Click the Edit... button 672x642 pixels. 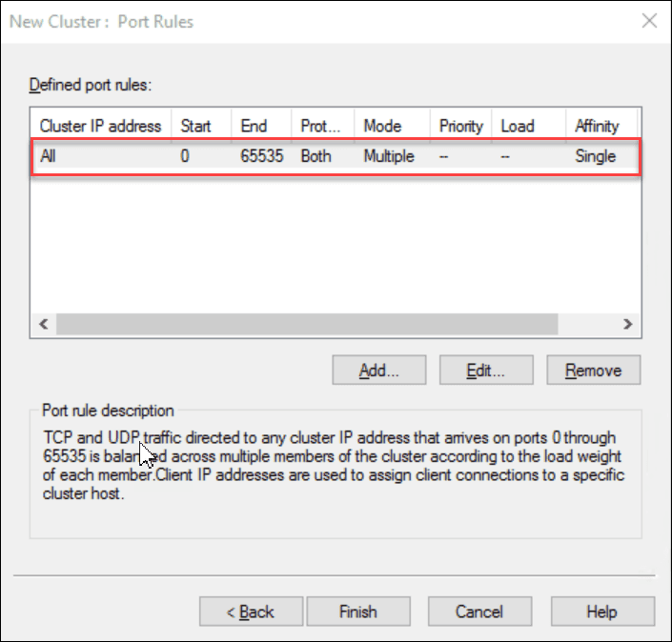click(x=485, y=371)
